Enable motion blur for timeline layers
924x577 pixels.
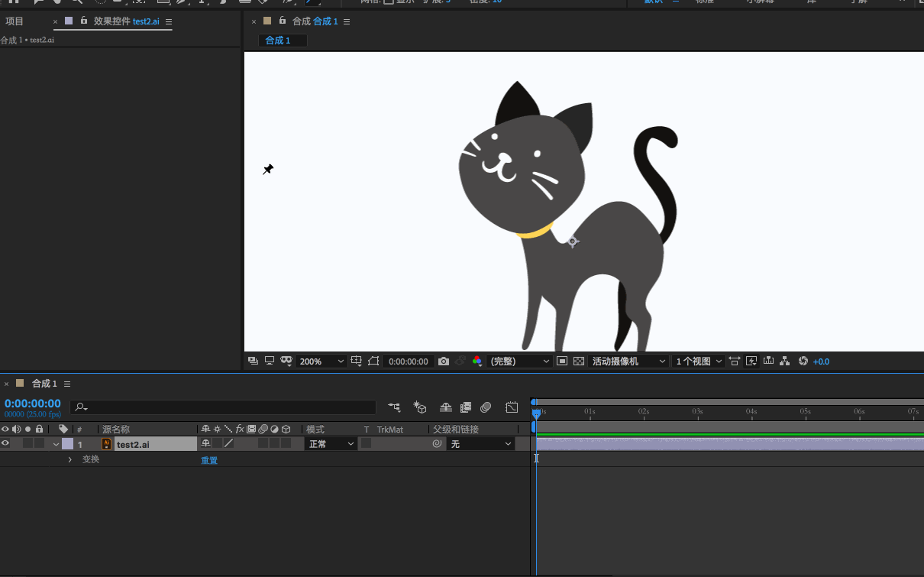click(x=486, y=407)
